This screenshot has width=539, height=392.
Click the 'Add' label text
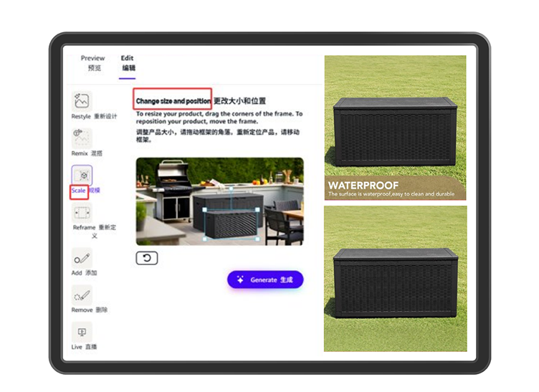pyautogui.click(x=77, y=273)
